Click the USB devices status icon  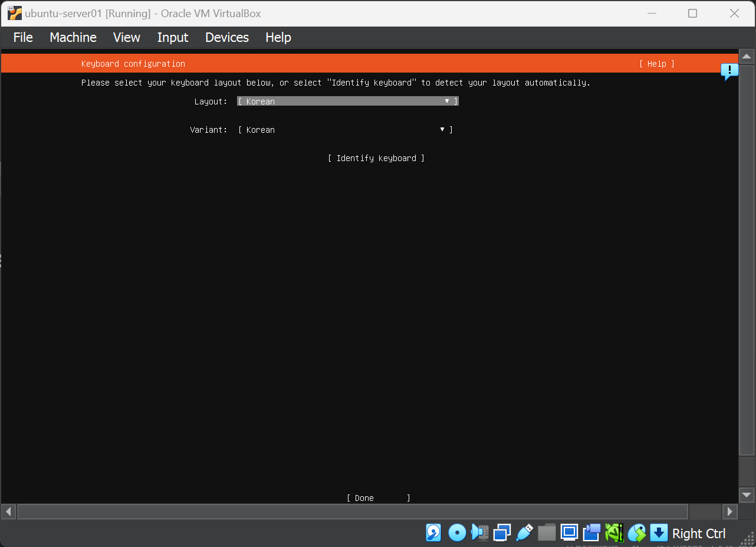pos(524,533)
